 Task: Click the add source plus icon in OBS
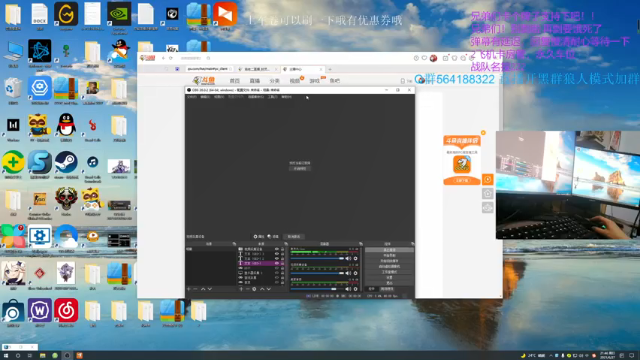(x=241, y=289)
